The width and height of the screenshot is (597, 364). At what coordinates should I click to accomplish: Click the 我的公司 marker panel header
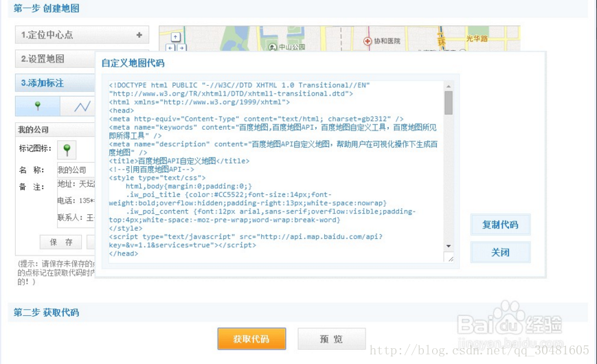pyautogui.click(x=55, y=129)
